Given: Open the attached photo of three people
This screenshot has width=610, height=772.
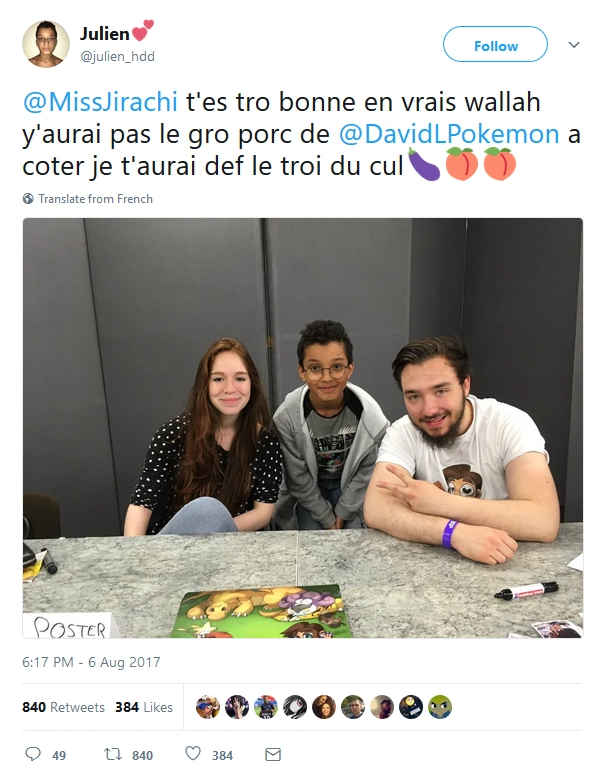Looking at the screenshot, I should 303,428.
